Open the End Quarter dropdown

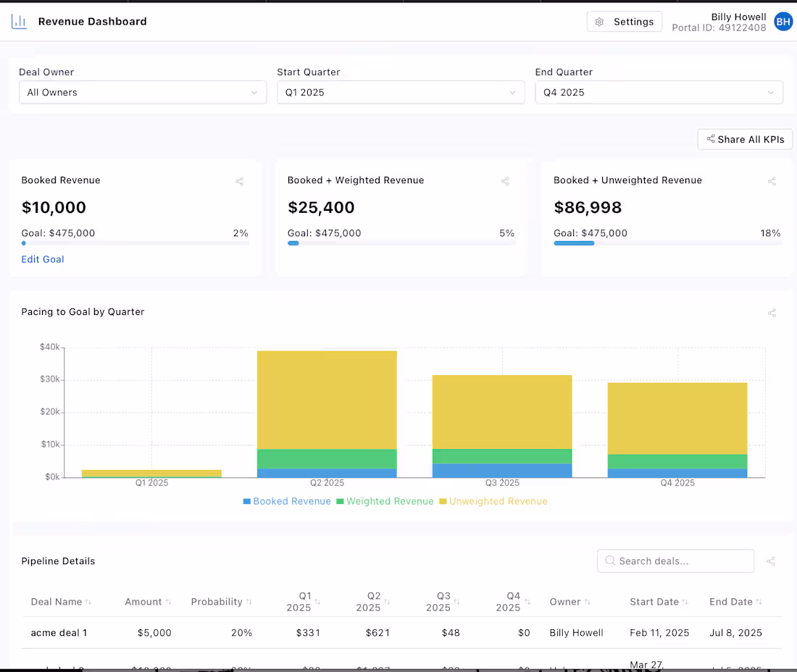[659, 93]
